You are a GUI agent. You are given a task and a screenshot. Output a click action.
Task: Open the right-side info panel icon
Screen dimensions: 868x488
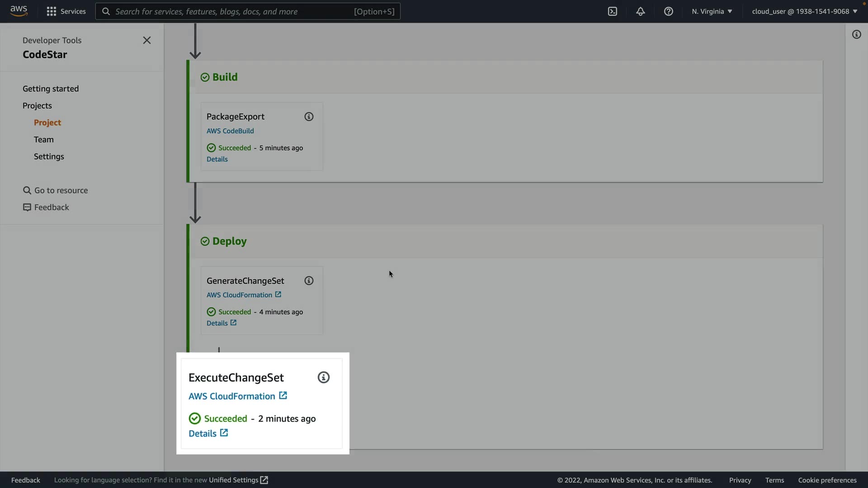click(x=856, y=35)
